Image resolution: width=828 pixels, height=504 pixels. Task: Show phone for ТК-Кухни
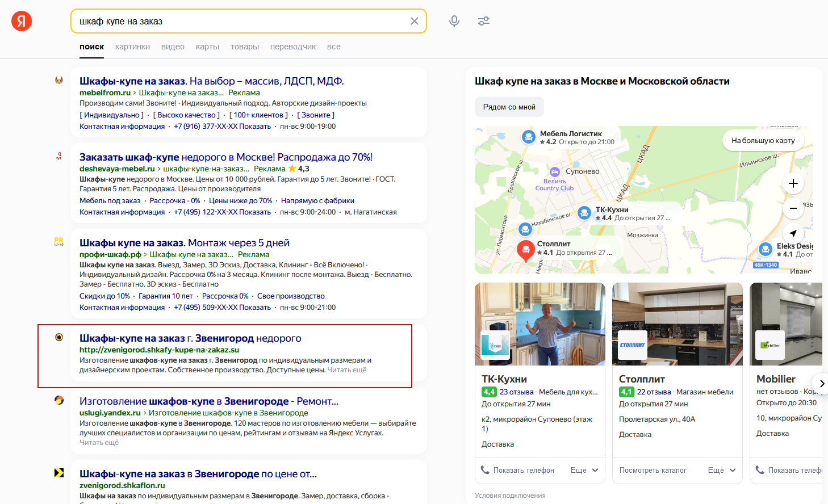(x=517, y=470)
